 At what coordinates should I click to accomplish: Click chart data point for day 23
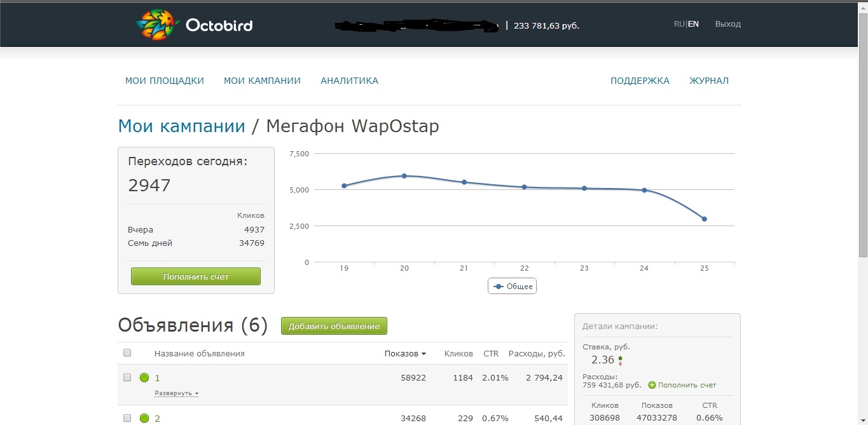584,188
